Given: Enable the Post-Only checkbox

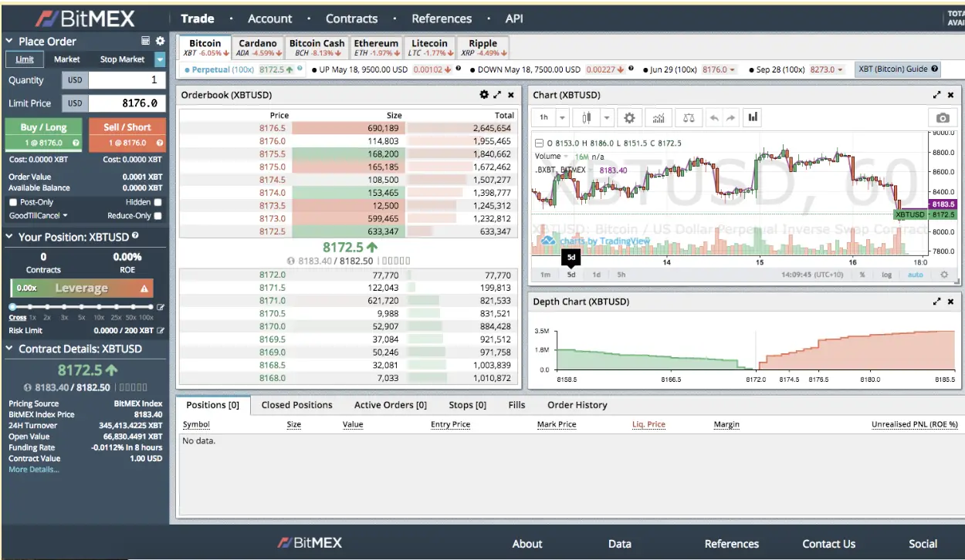Looking at the screenshot, I should pos(13,202).
